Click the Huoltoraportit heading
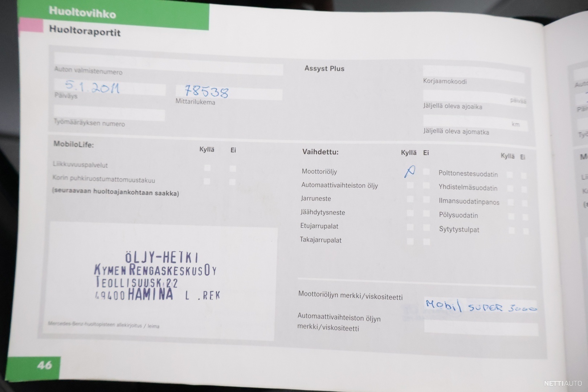 pyautogui.click(x=85, y=31)
